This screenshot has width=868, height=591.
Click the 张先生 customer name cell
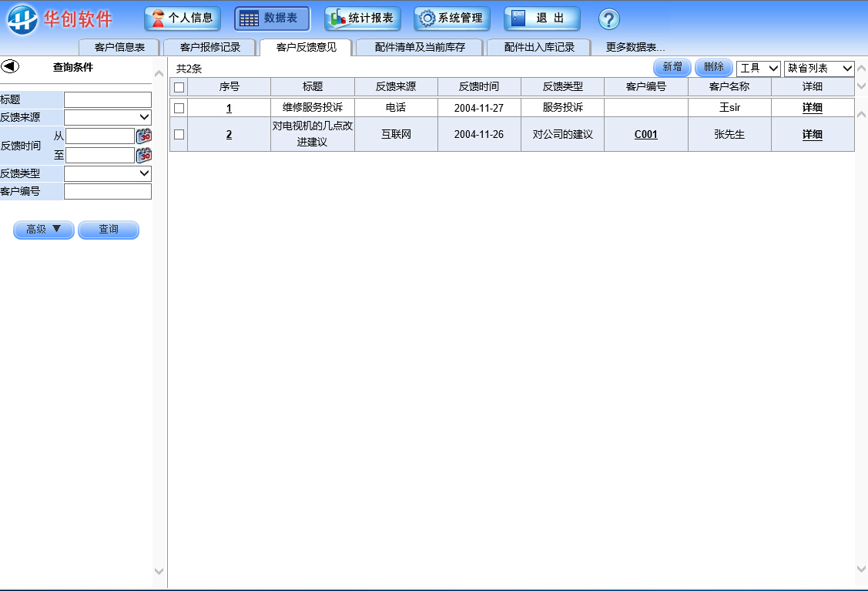pos(729,134)
